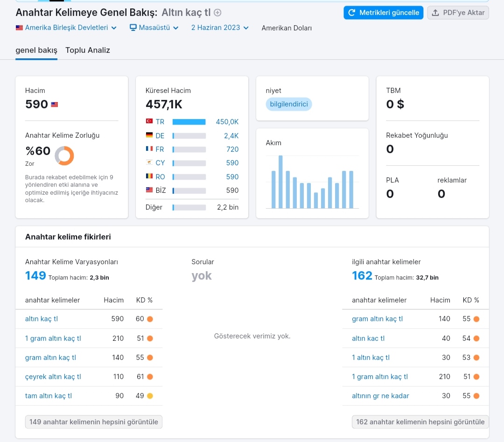504x442 pixels.
Task: Click the bilgilendirici intent badge
Action: pos(289,104)
